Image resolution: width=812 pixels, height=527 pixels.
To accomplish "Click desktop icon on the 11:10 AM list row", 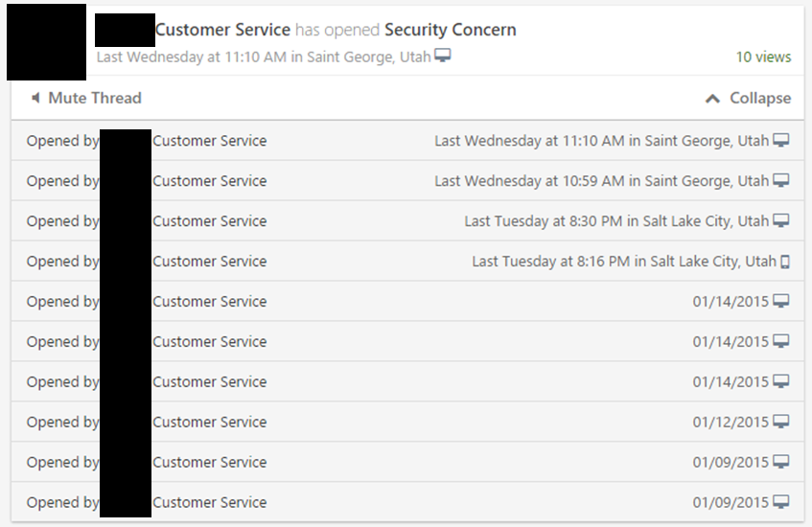I will pyautogui.click(x=781, y=141).
